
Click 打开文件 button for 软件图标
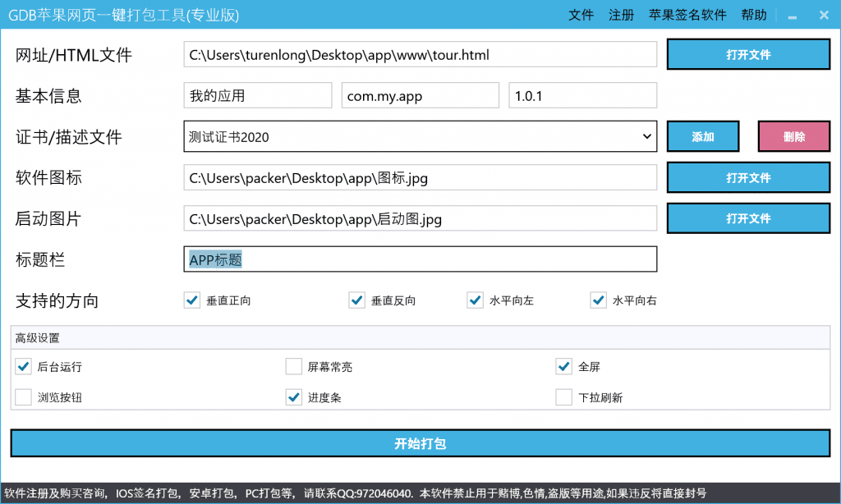pyautogui.click(x=748, y=178)
